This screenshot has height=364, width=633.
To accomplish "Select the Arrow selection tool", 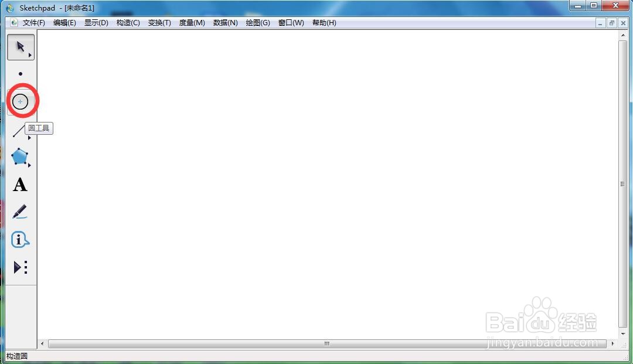I will point(20,47).
